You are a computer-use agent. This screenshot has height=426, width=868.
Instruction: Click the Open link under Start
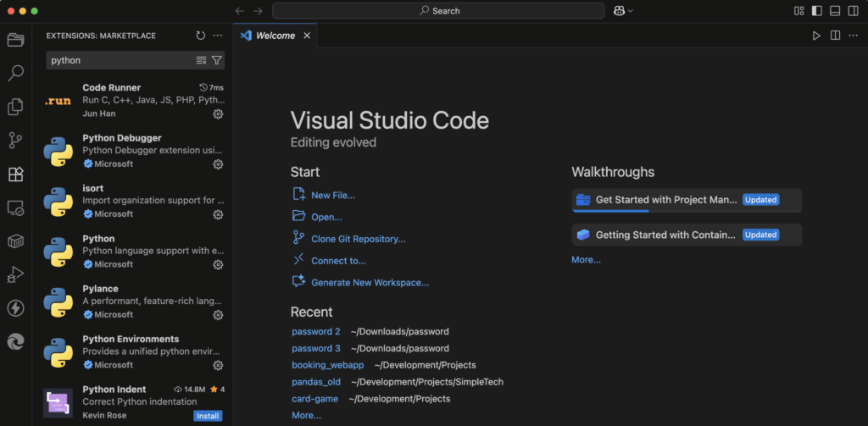pos(326,218)
